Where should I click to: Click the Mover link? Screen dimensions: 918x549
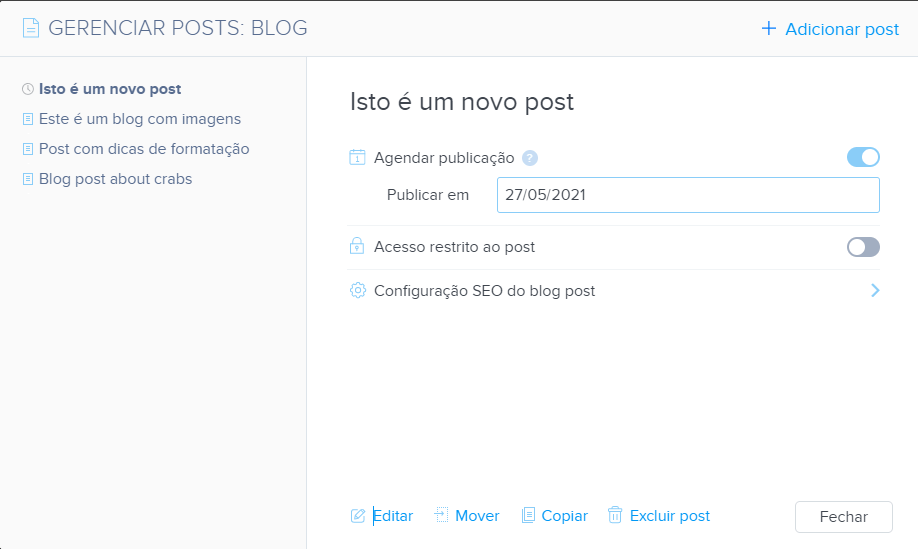[477, 516]
